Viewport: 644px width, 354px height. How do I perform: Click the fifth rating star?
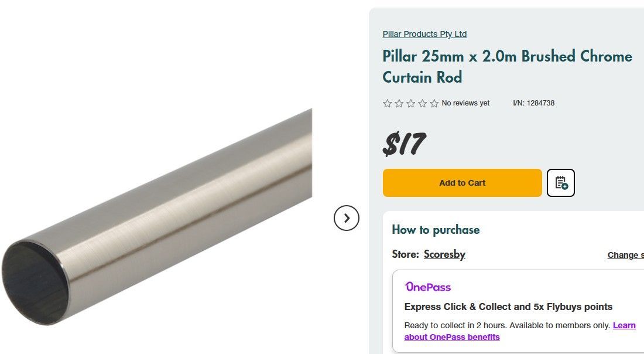pyautogui.click(x=434, y=104)
